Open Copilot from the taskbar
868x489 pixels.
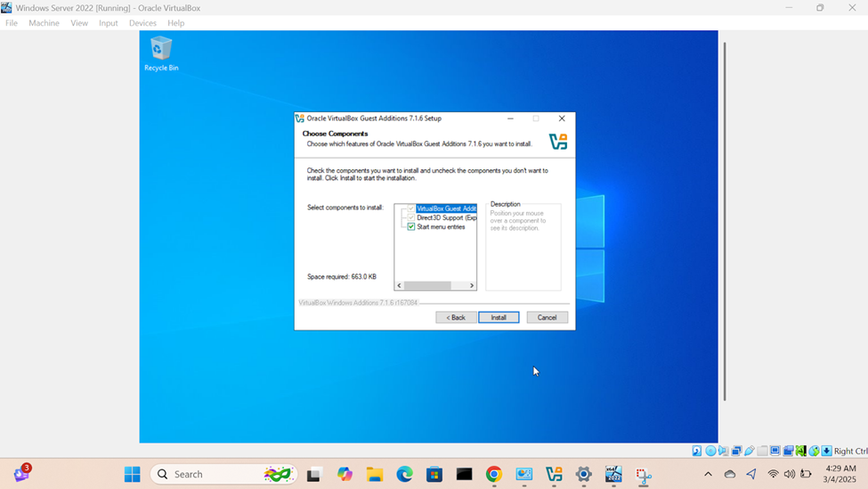345,474
